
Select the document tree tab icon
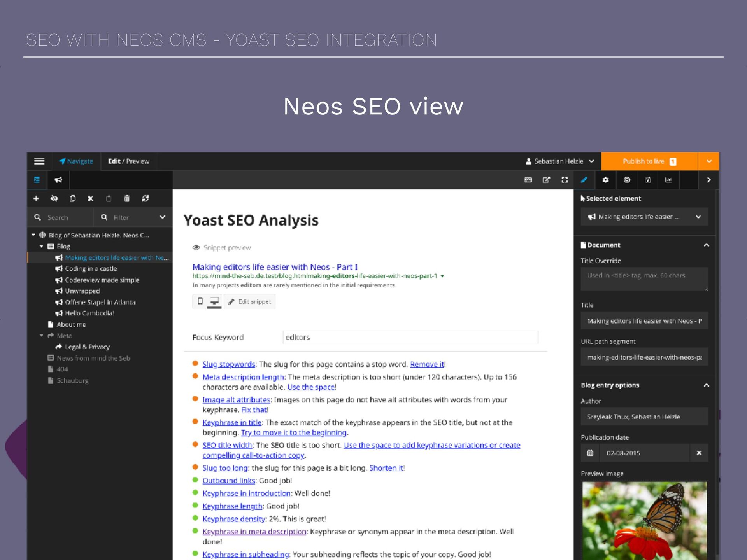(x=37, y=180)
